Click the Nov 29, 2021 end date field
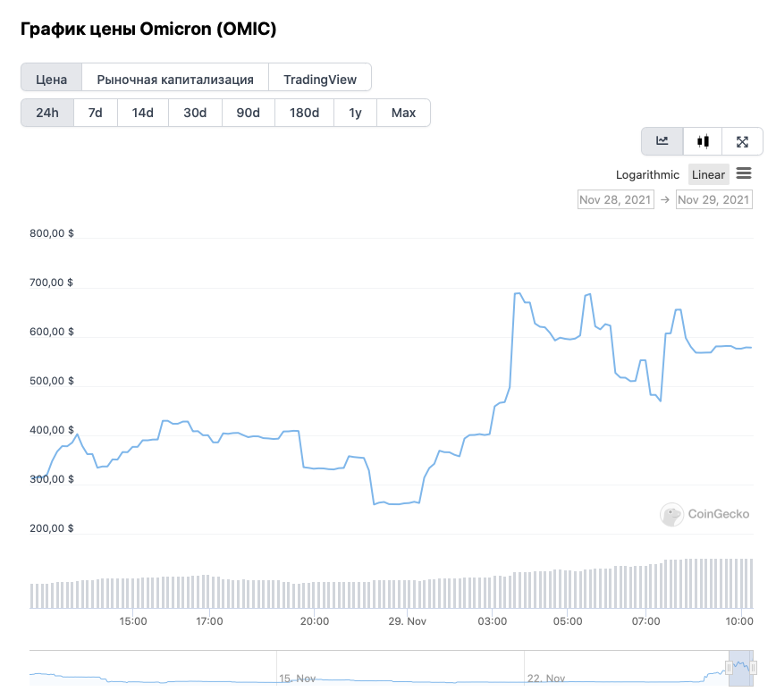This screenshot has height=700, width=776. tap(713, 199)
